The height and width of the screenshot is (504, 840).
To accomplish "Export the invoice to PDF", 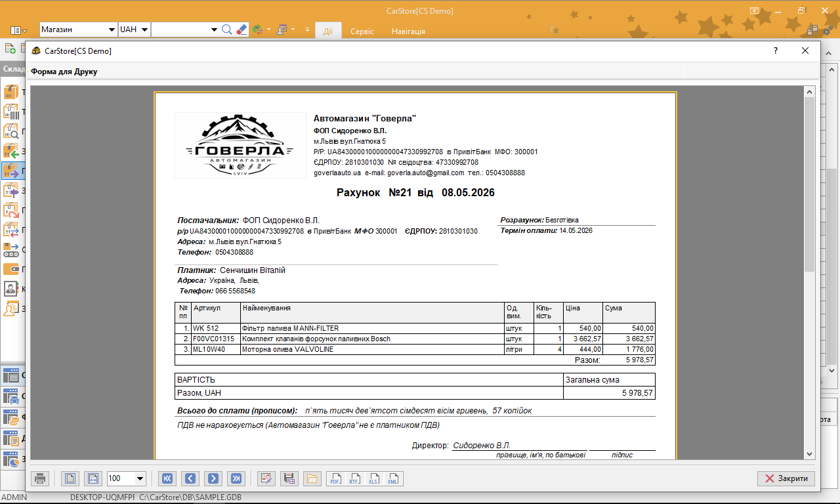I will [x=335, y=478].
